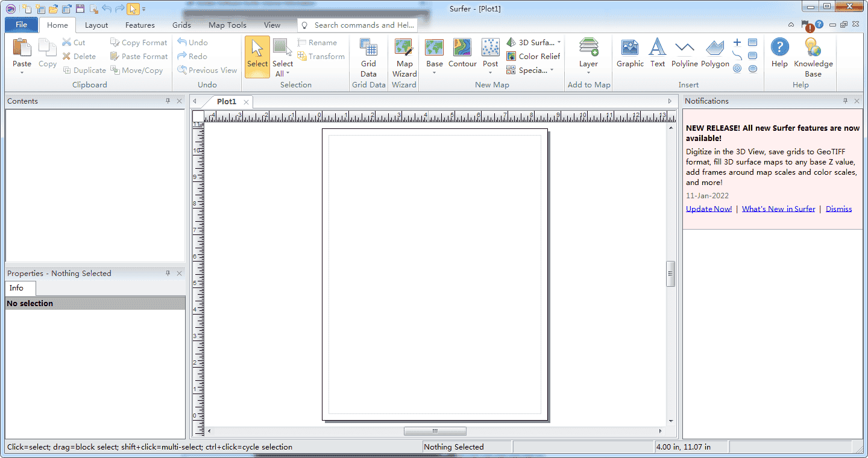The image size is (868, 458).
Task: Toggle auto-hide pin on Notifications panel
Action: (846, 101)
